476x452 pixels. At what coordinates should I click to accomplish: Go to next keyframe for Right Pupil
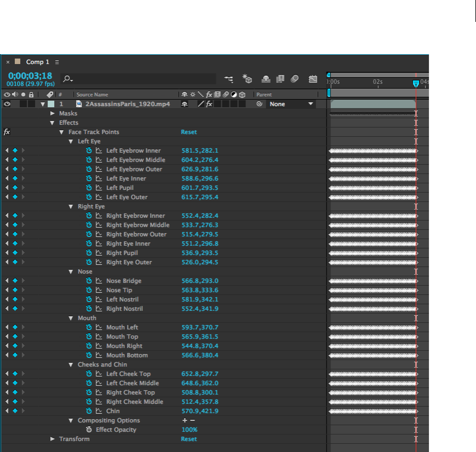click(x=23, y=253)
